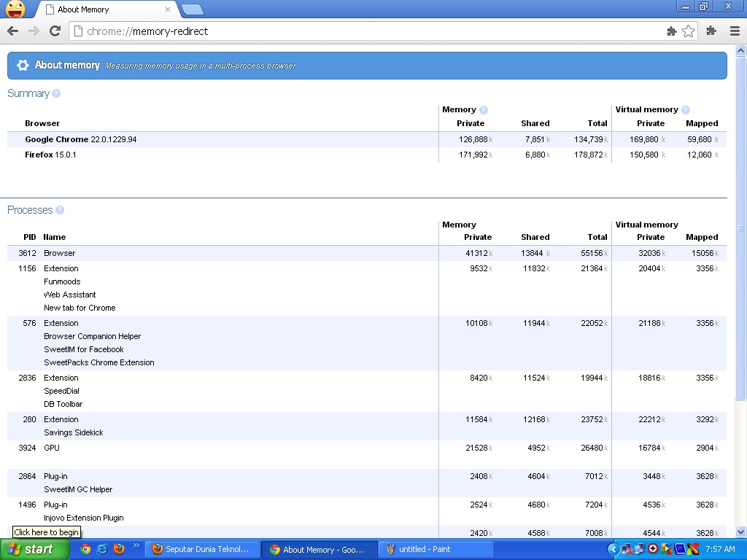This screenshot has height=560, width=747.
Task: Click the gear icon in the About memory banner
Action: click(23, 65)
